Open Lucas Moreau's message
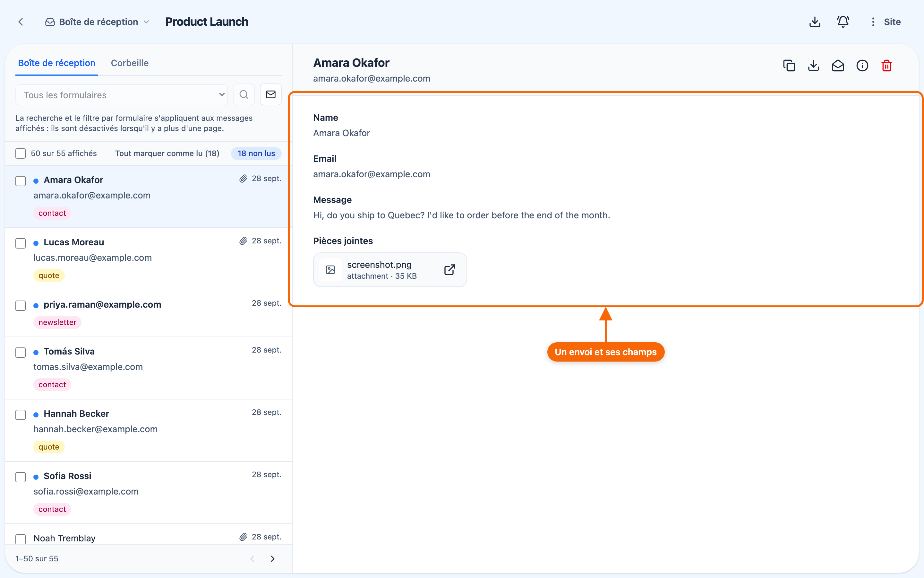Image resolution: width=924 pixels, height=578 pixels. pyautogui.click(x=149, y=259)
